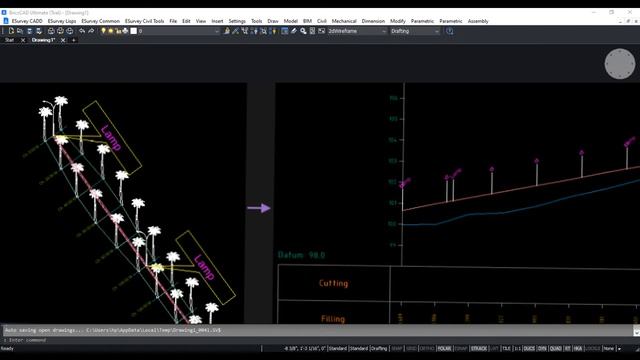Click the visual style image icon
Image resolution: width=640 pixels, height=360 pixels.
click(x=322, y=31)
